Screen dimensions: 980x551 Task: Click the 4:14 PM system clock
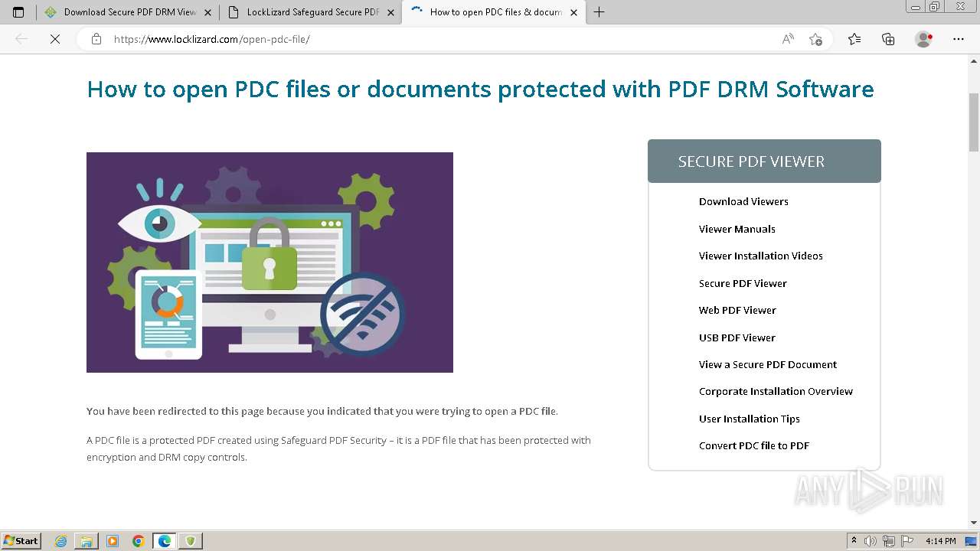[x=940, y=541]
